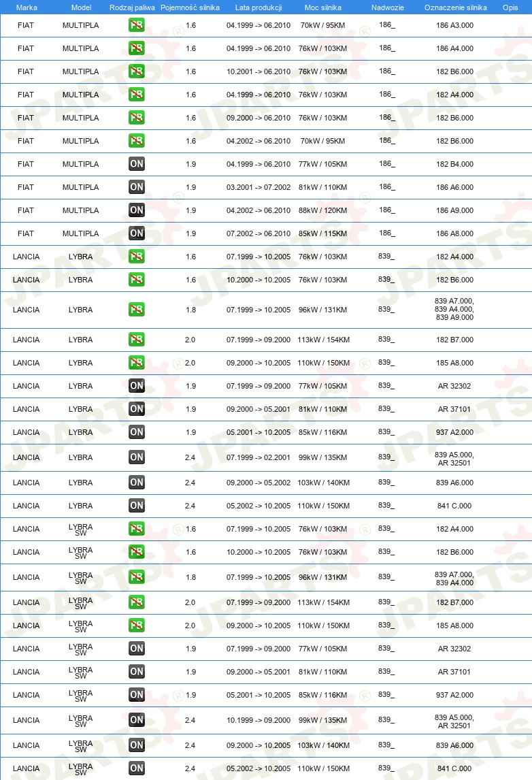Screen dimensions: 532x780
Task: Click diesel ON icon in Lybra sedan 839 A6.000 row
Action: click(136, 482)
